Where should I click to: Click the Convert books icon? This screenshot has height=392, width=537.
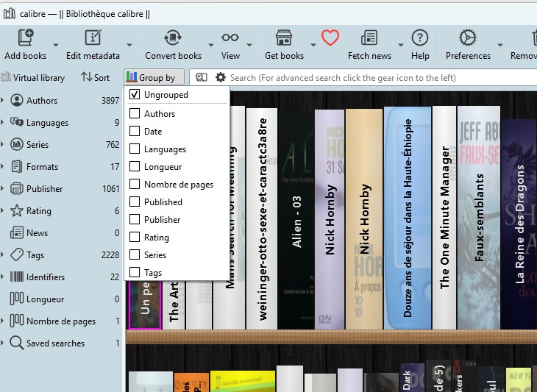pyautogui.click(x=173, y=38)
